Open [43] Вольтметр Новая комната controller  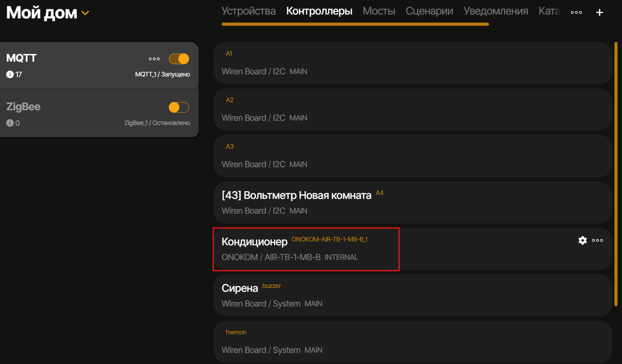tap(413, 202)
